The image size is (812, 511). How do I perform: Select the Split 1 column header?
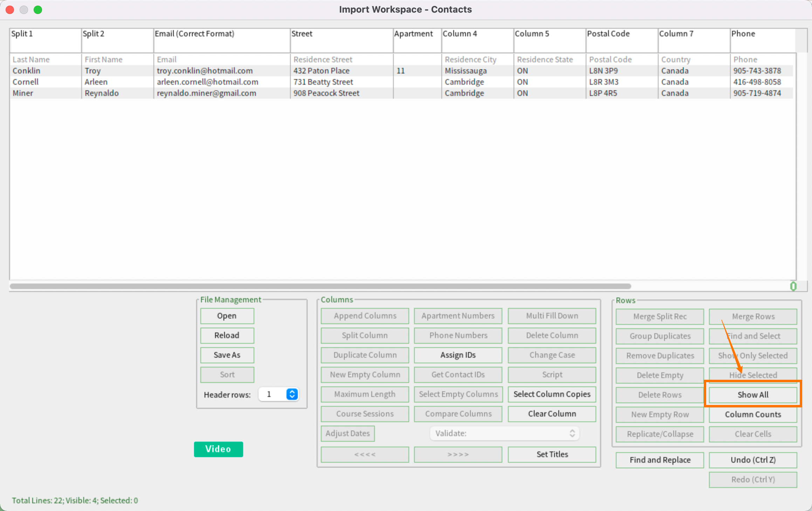click(46, 41)
